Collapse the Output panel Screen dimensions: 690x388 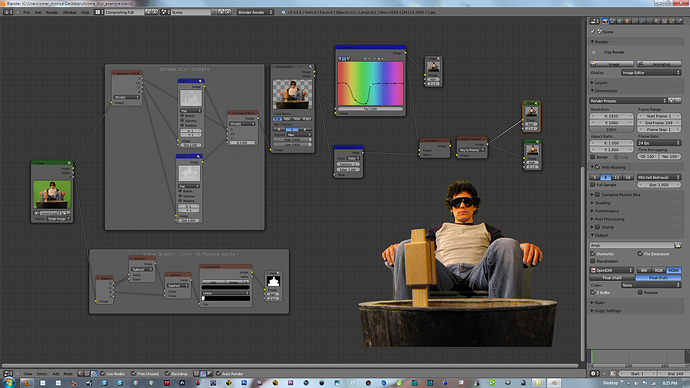pyautogui.click(x=601, y=235)
